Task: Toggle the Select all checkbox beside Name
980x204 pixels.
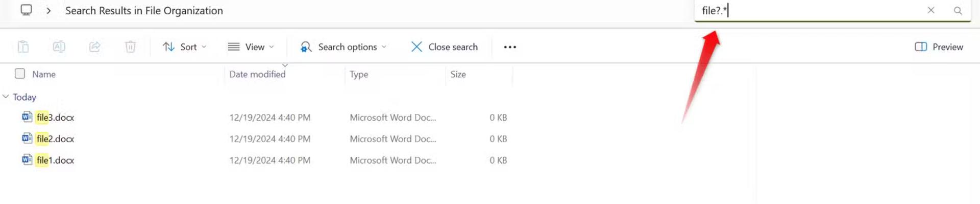Action: click(20, 74)
